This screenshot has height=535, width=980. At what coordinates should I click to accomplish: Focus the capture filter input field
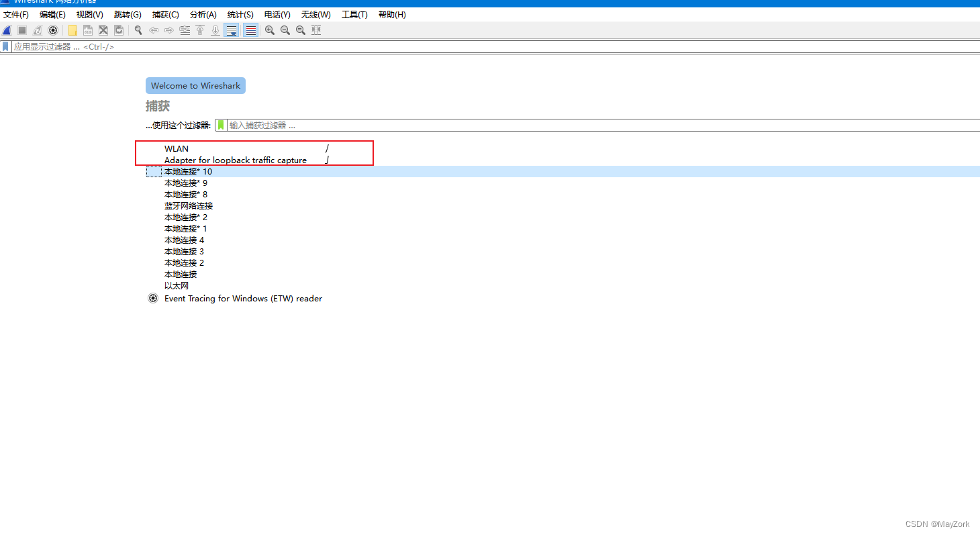click(603, 125)
